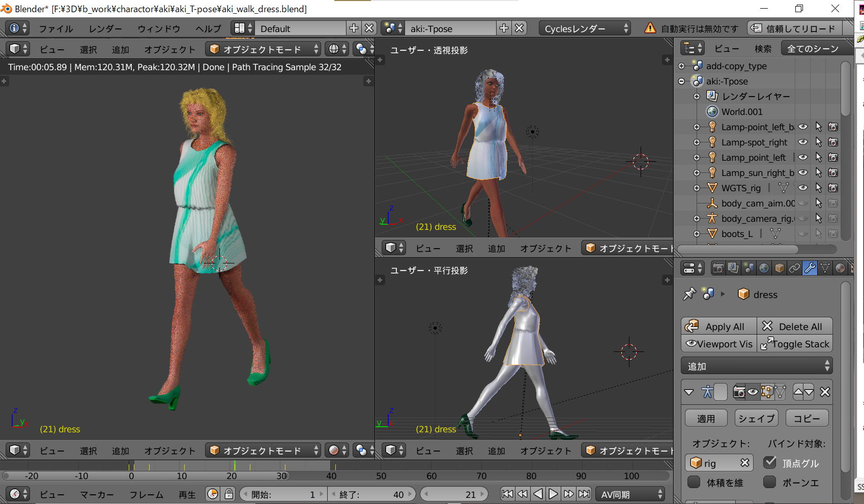Open the Render camera tab in Properties

718,268
